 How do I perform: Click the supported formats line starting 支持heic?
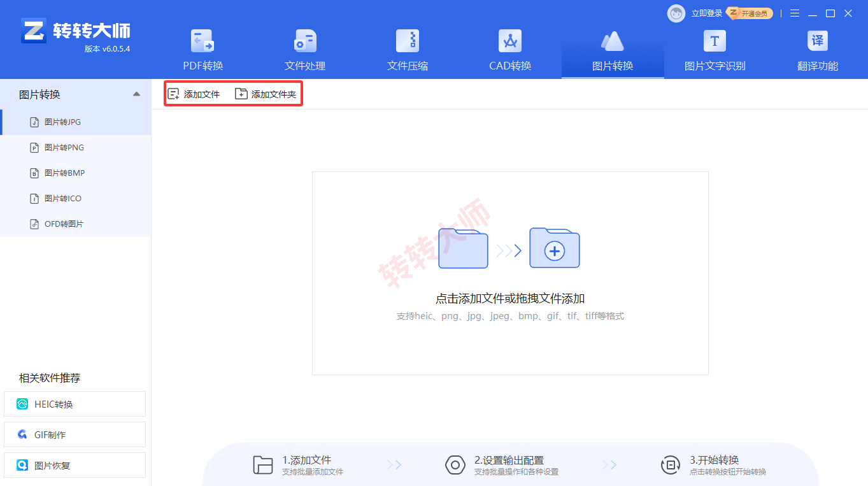[x=510, y=316]
